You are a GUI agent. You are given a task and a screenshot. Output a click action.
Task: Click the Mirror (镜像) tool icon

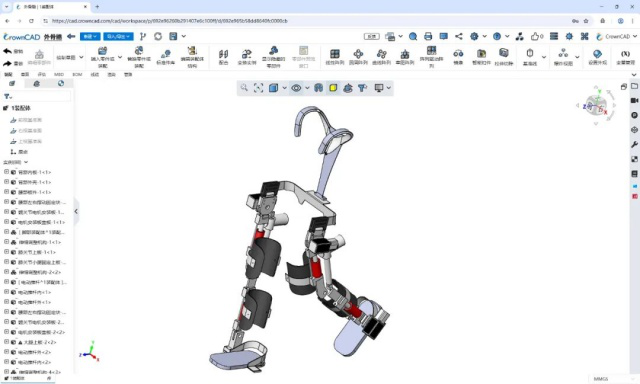(458, 53)
